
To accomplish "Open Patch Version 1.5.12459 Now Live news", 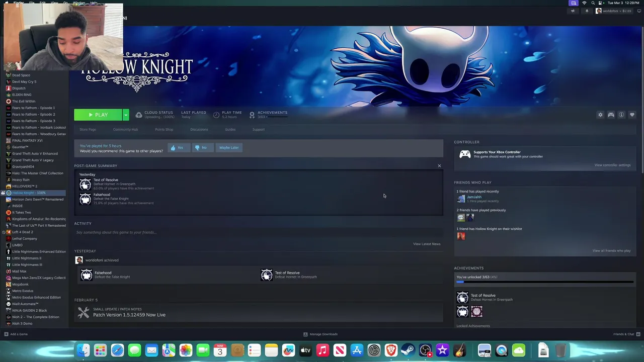I will click(129, 315).
